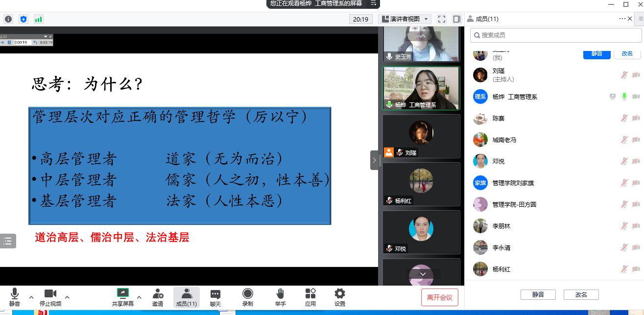Check the green network signal icon
Screen dimensions: 644x315
click(38, 19)
